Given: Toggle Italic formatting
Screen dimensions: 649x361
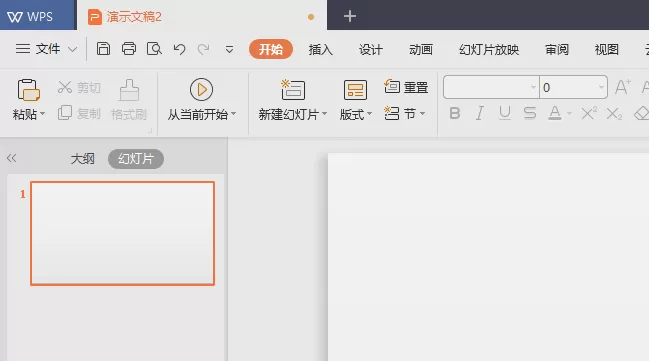Looking at the screenshot, I should click(480, 113).
